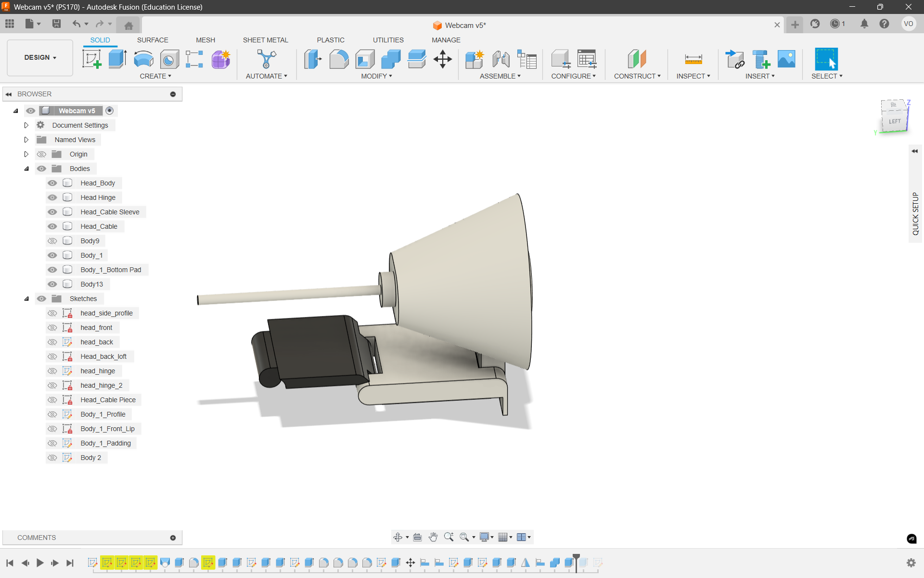Image resolution: width=924 pixels, height=578 pixels.
Task: Click the timeline play button
Action: point(40,563)
